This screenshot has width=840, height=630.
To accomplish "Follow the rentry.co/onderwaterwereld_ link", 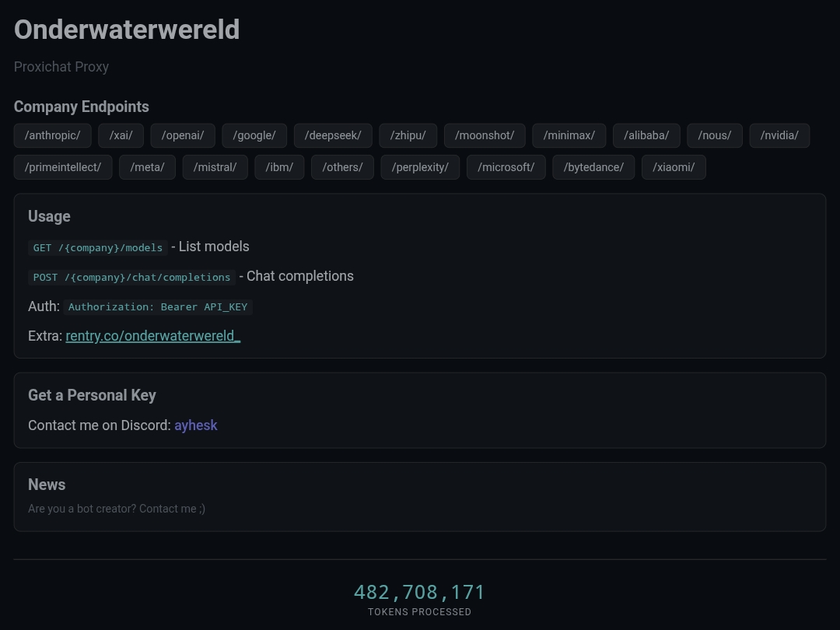I will click(x=152, y=336).
